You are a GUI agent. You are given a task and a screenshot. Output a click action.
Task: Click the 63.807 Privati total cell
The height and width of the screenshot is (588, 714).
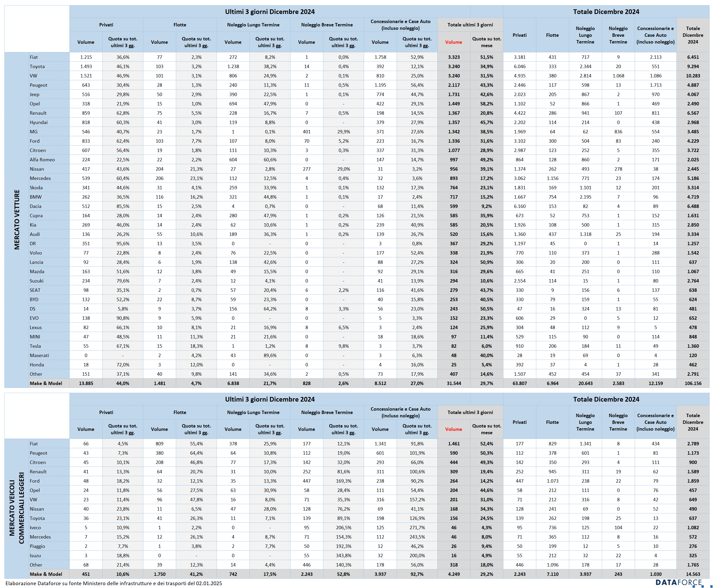[519, 383]
